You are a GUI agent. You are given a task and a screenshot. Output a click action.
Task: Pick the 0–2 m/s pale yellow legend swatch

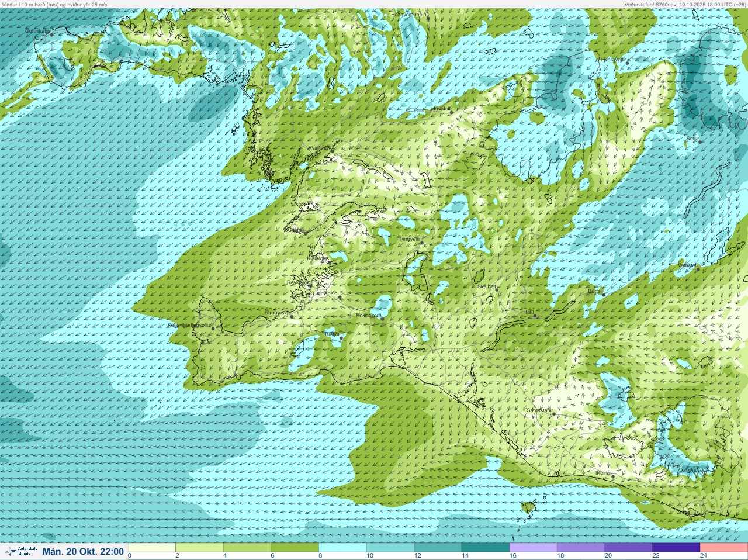[152, 548]
